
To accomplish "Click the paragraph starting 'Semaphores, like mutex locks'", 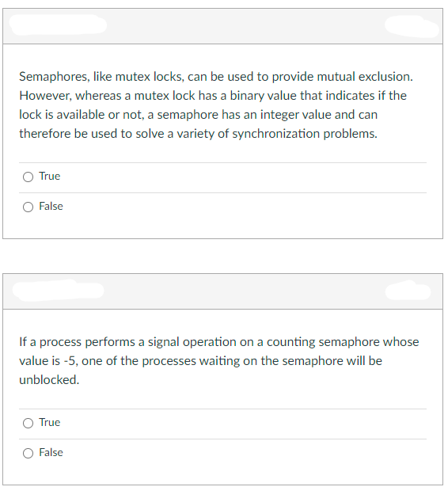I will click(x=216, y=105).
